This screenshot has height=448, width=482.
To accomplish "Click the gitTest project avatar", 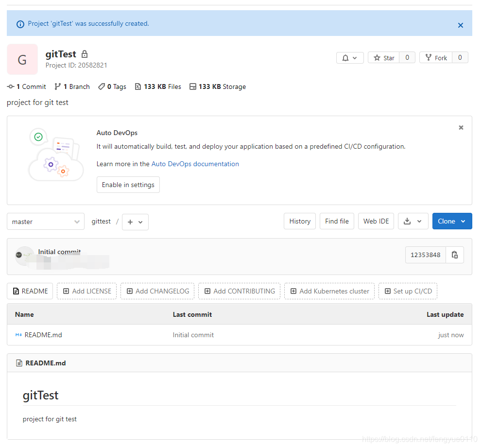I will point(22,59).
